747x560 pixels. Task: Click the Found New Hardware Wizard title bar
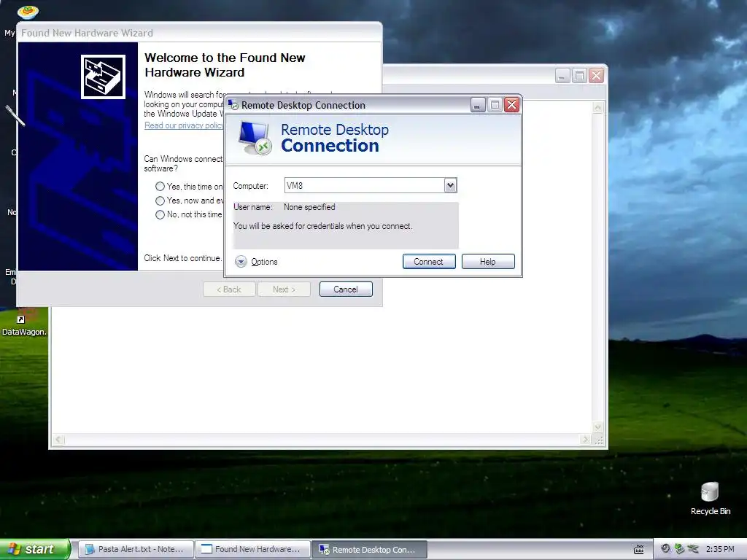click(x=199, y=33)
